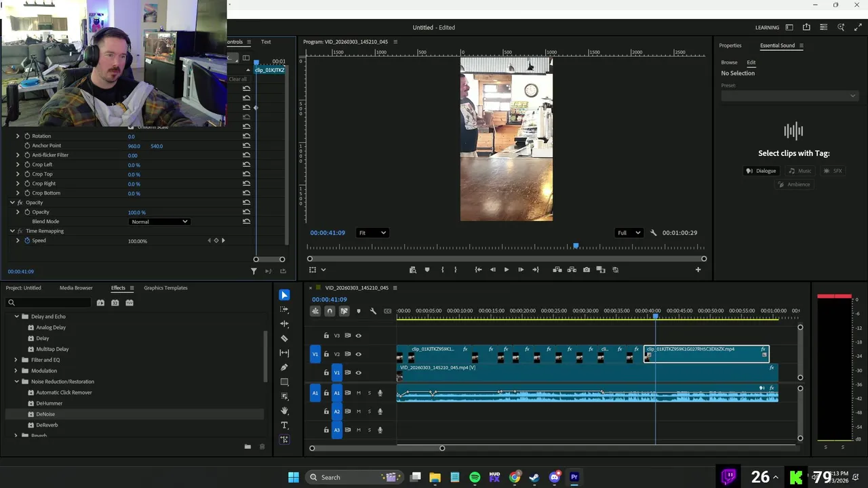Expand the Filter and EQ folder
The height and width of the screenshot is (488, 868).
pos(16,360)
